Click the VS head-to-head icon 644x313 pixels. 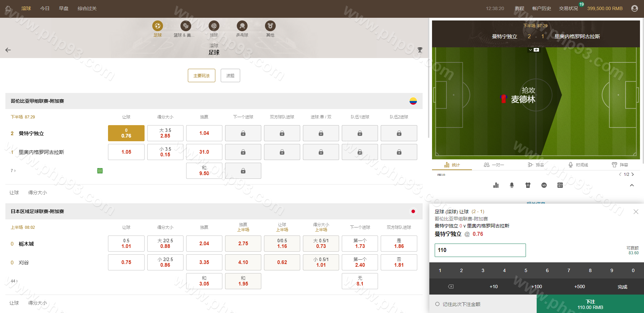(x=544, y=185)
